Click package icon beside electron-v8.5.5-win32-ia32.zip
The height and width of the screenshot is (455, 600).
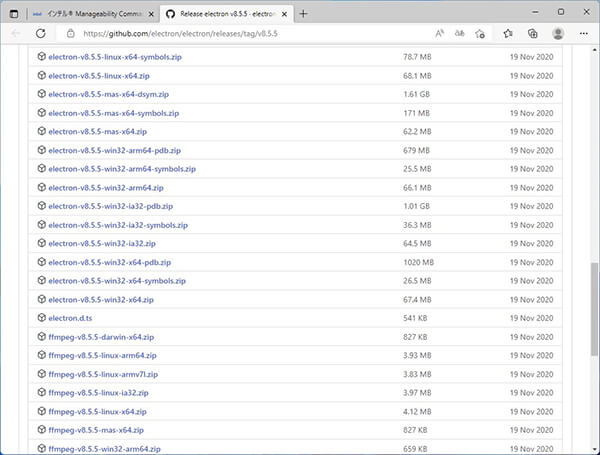point(42,243)
